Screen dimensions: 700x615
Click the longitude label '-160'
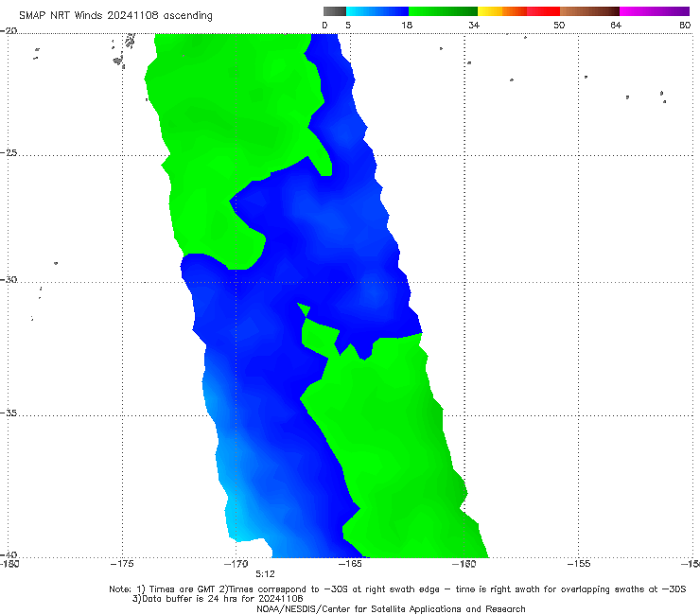coord(464,564)
